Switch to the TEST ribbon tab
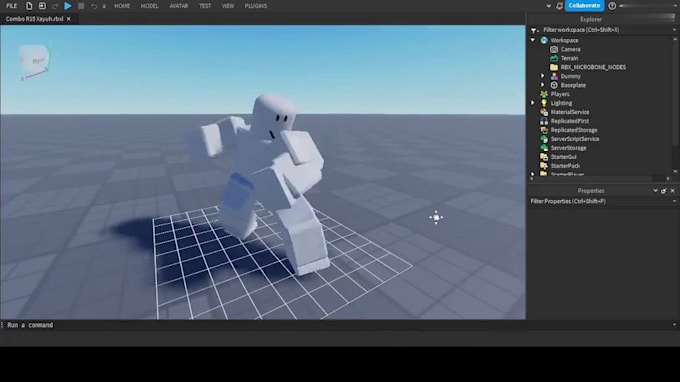 [x=205, y=6]
